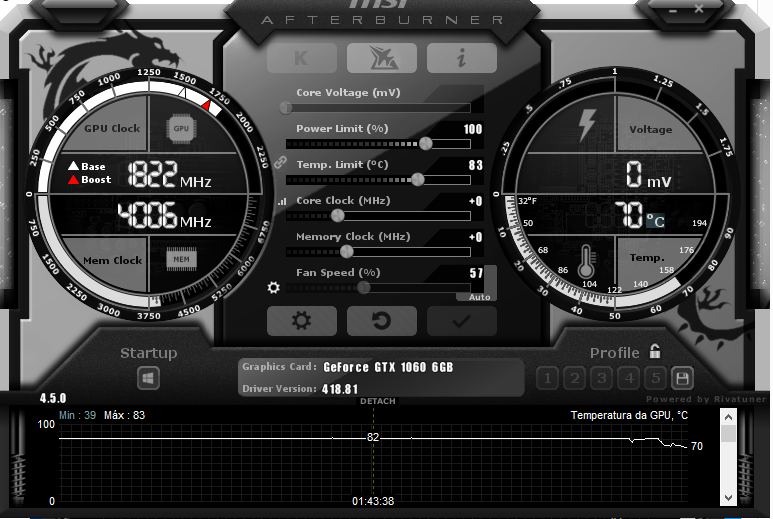Select profile slot 5
Screen dimensions: 773x519
pos(656,379)
